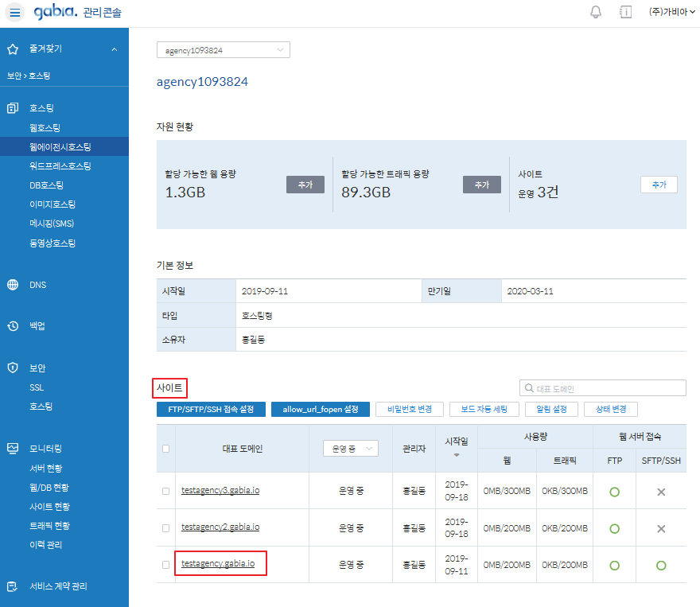Open the 운영 중 status filter dropdown

click(351, 449)
